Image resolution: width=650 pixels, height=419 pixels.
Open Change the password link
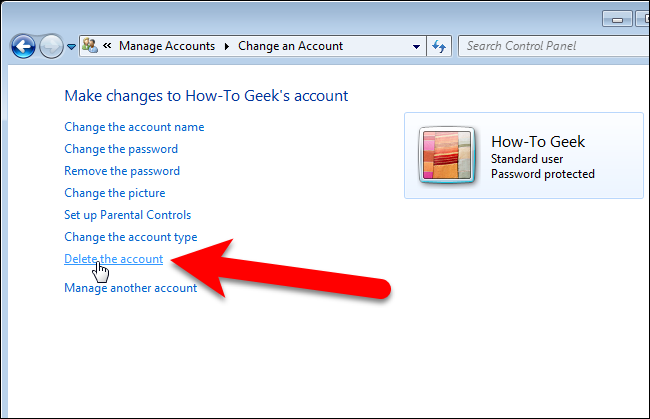pos(121,149)
